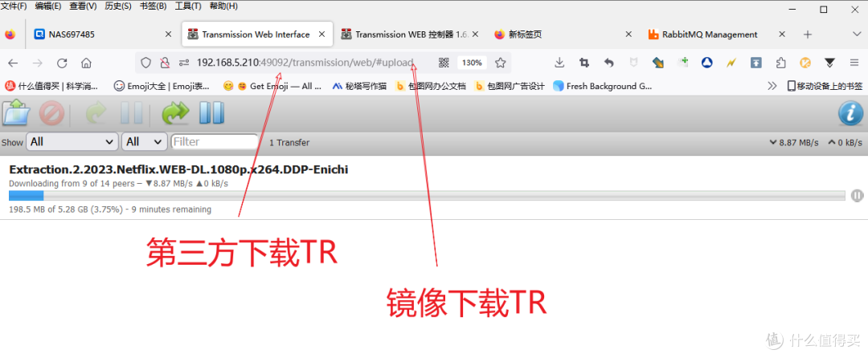Screen dimensions: 868x358
Task: Open the Emoji大全 bookmark
Action: [x=162, y=86]
